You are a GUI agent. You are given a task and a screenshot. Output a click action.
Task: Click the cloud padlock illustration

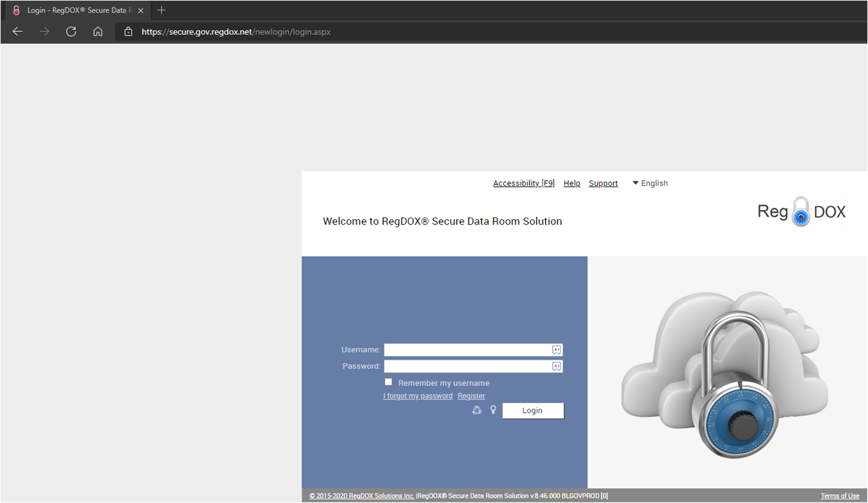[x=725, y=375]
